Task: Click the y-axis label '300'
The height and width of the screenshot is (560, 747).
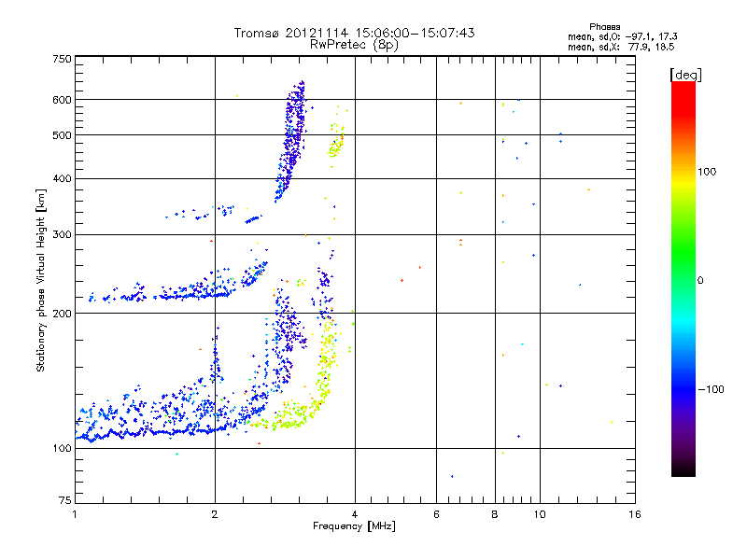Action: coord(62,235)
